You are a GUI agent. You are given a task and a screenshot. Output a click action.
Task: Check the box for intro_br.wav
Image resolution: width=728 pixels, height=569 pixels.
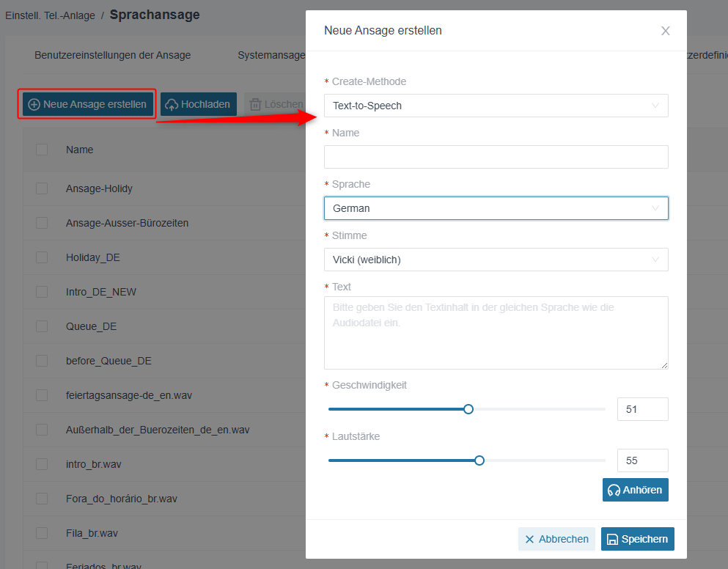(42, 464)
